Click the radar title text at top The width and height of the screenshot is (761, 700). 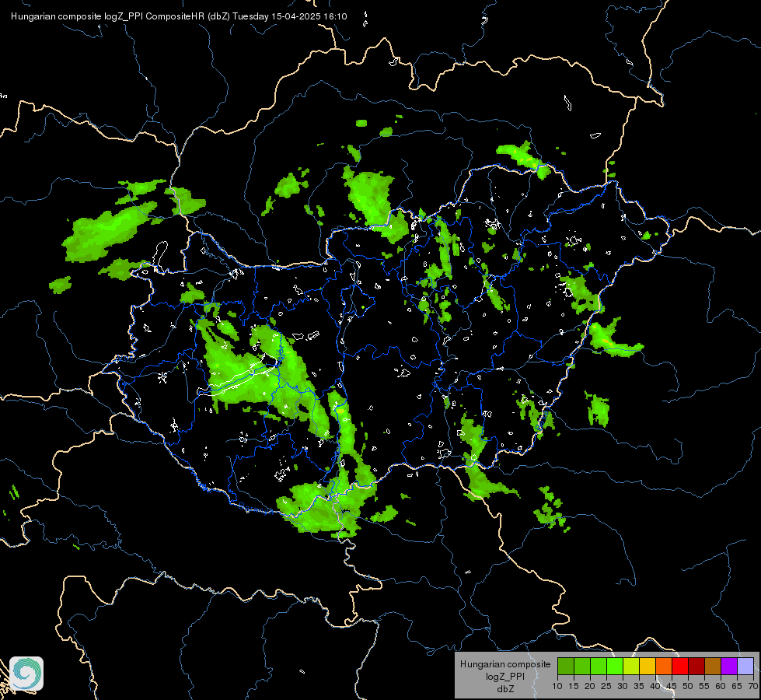[179, 16]
